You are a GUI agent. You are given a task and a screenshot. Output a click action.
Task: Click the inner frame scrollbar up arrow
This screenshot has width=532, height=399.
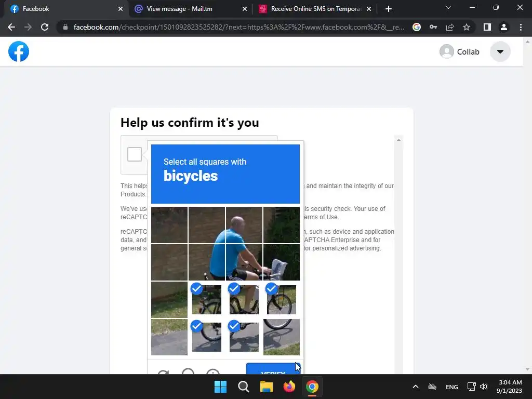(x=398, y=140)
